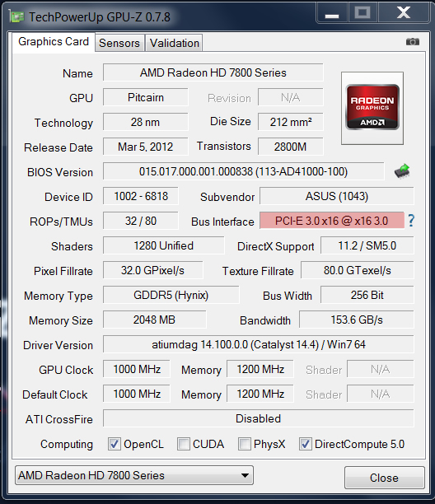Click the Default Clock row Shader N/A field
435x504 pixels.
pos(381,394)
